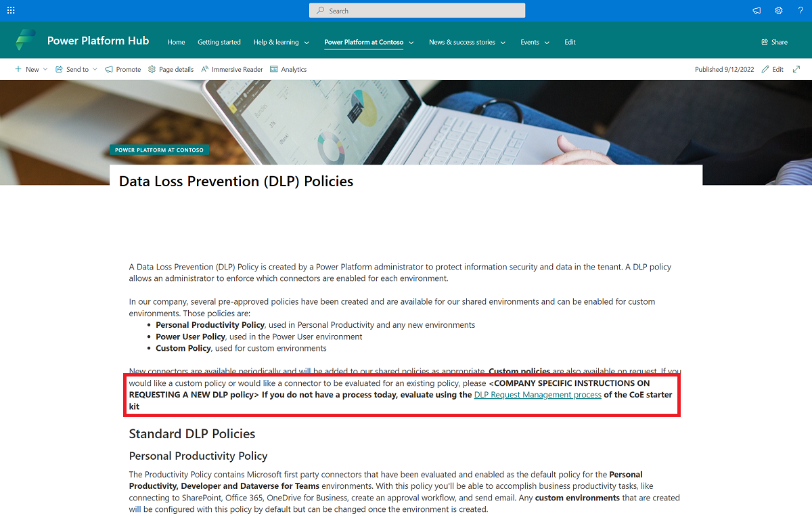This screenshot has height=516, width=812.
Task: Click inside the Search field
Action: tap(417, 10)
